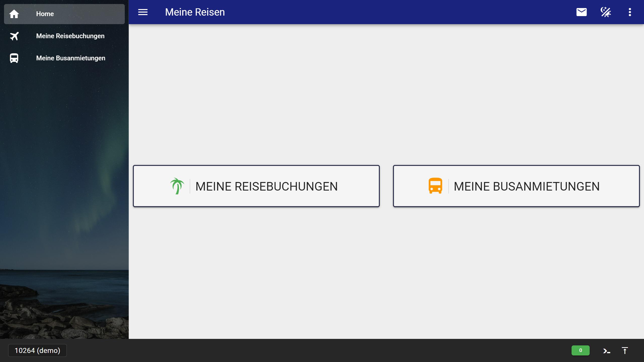Click the 10264 (demo) status box
This screenshot has height=362, width=644.
[37, 350]
